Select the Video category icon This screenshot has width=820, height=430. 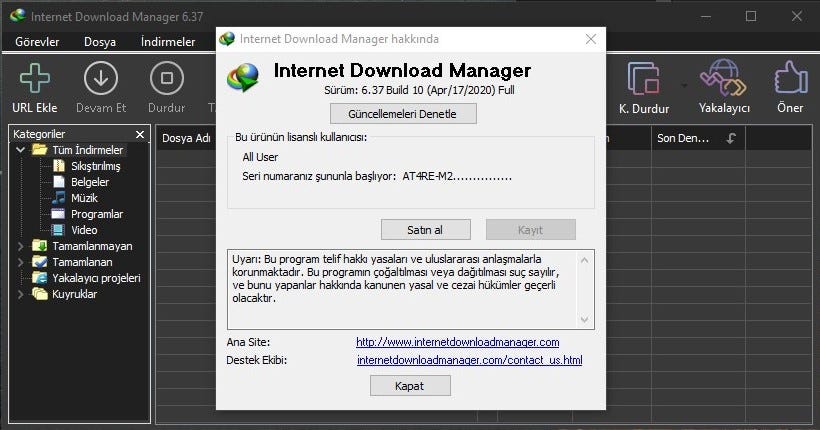point(58,230)
